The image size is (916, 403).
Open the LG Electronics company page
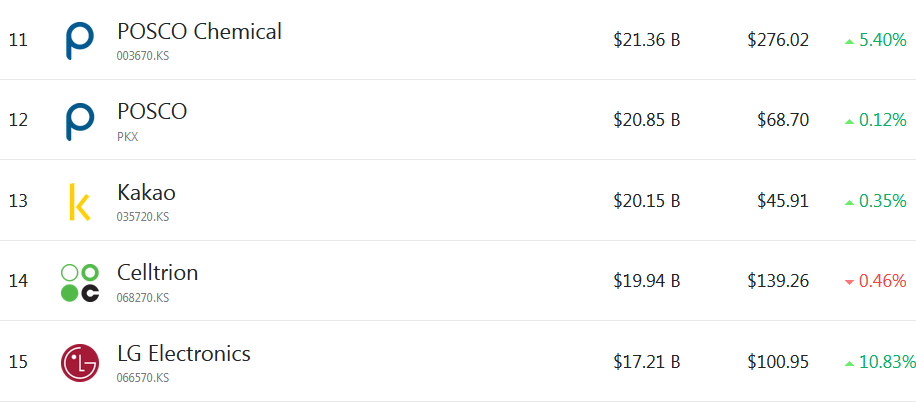click(184, 353)
